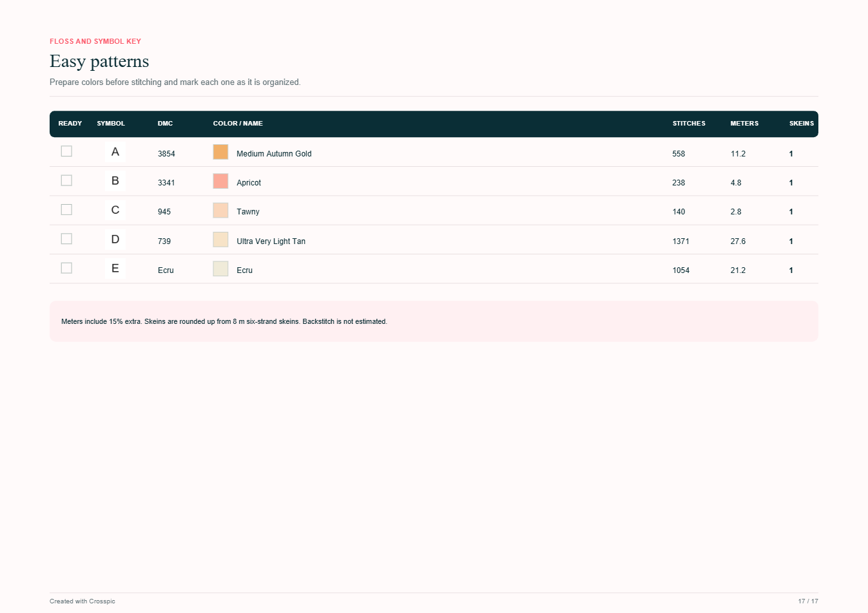Select symbol C tile
868x613 pixels.
click(115, 210)
